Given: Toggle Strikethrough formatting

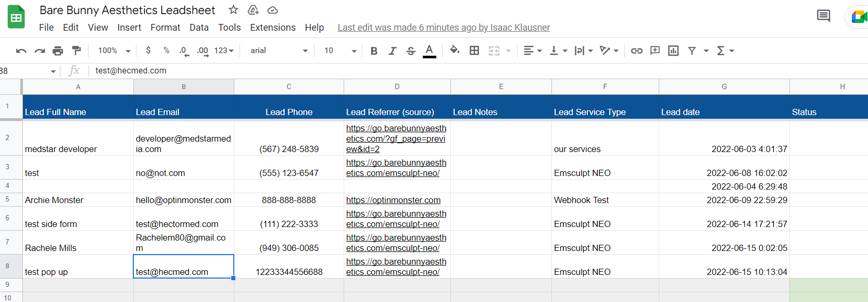Looking at the screenshot, I should point(411,51).
